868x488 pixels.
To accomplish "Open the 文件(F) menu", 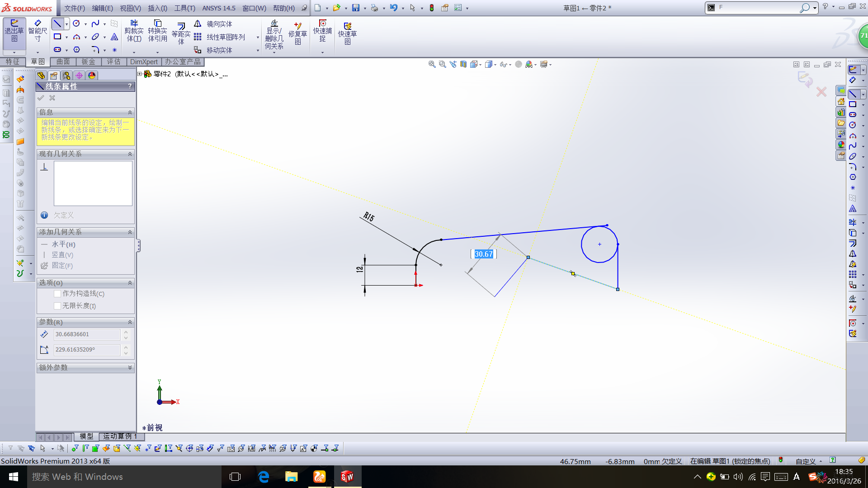I will click(x=75, y=8).
